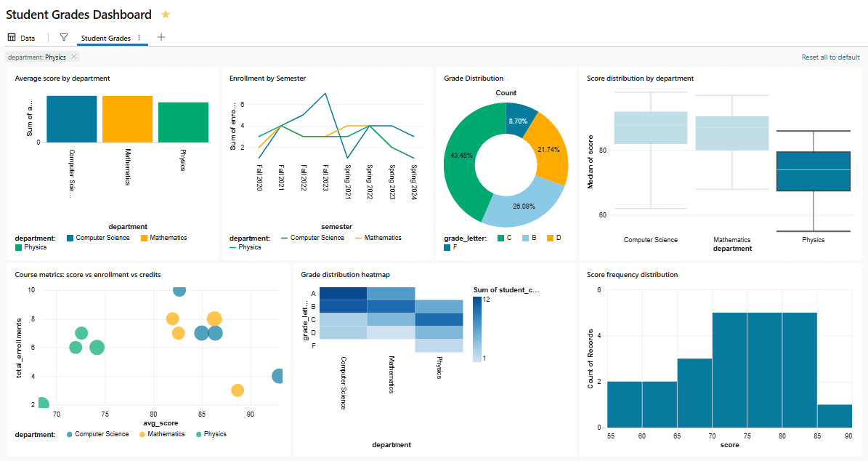Add a new page with the plus icon
The image size is (868, 461).
point(161,37)
